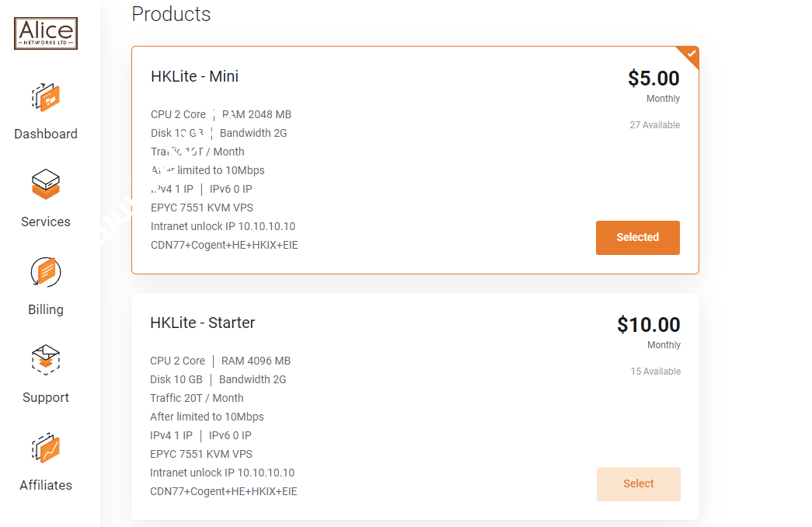Click the HKLite - Mini product title
The height and width of the screenshot is (527, 812).
pos(194,76)
